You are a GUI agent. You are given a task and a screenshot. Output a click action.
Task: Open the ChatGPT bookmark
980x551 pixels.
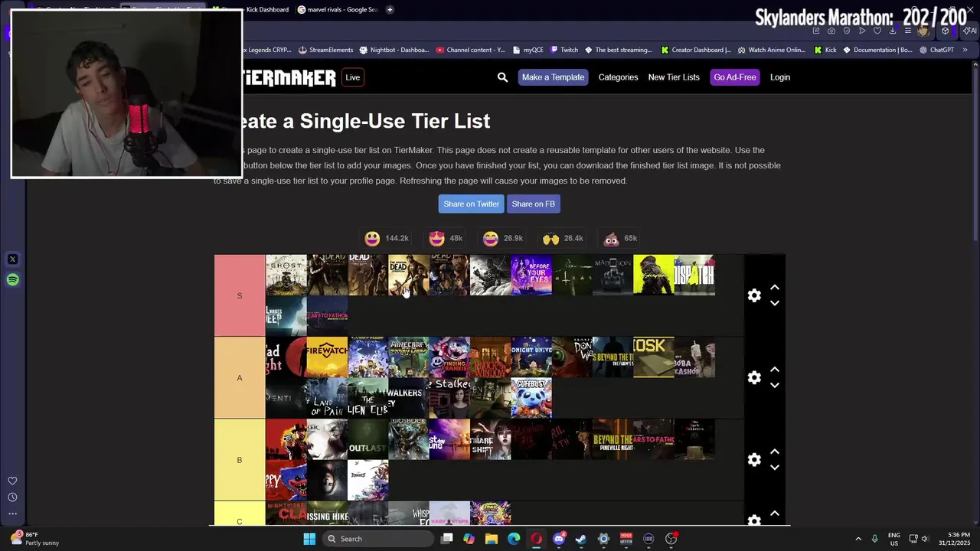click(x=936, y=50)
